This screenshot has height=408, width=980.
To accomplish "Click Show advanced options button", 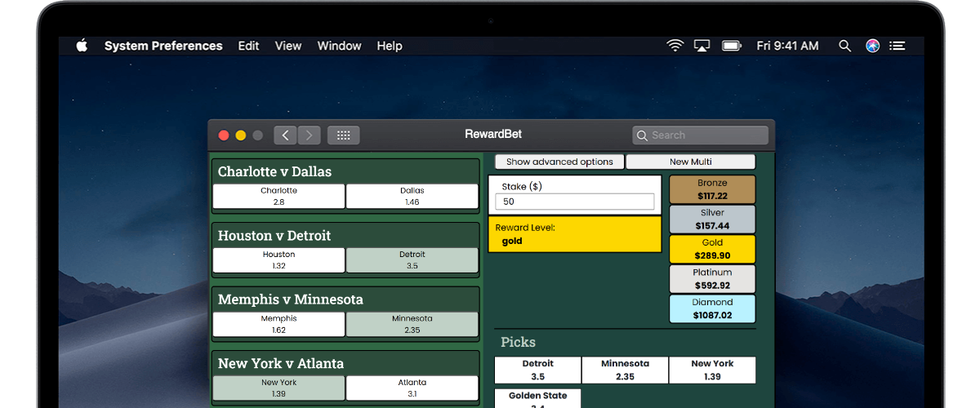I will tap(559, 162).
